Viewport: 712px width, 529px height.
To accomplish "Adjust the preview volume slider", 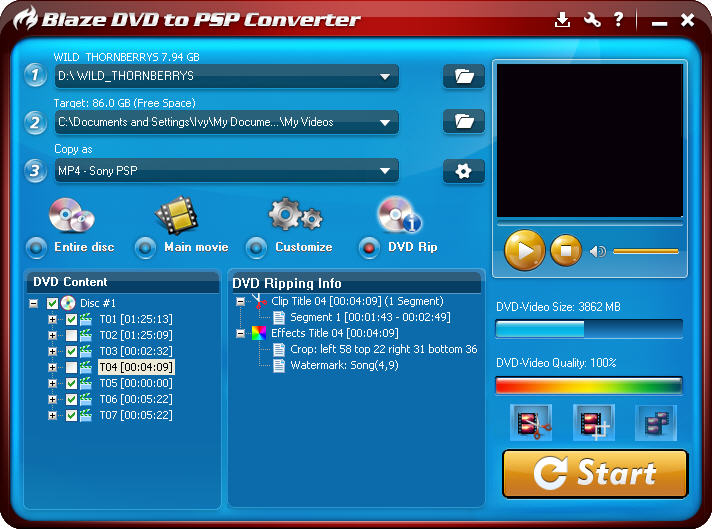I will tap(645, 251).
